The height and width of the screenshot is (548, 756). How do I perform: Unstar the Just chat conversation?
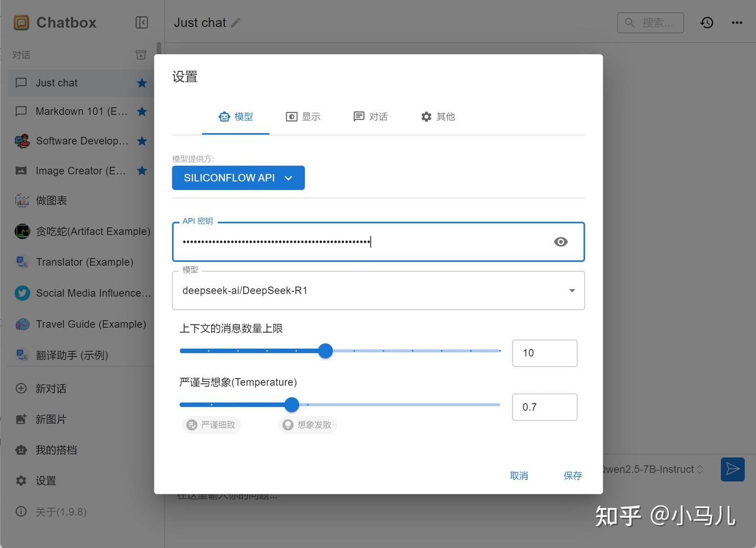(x=142, y=83)
